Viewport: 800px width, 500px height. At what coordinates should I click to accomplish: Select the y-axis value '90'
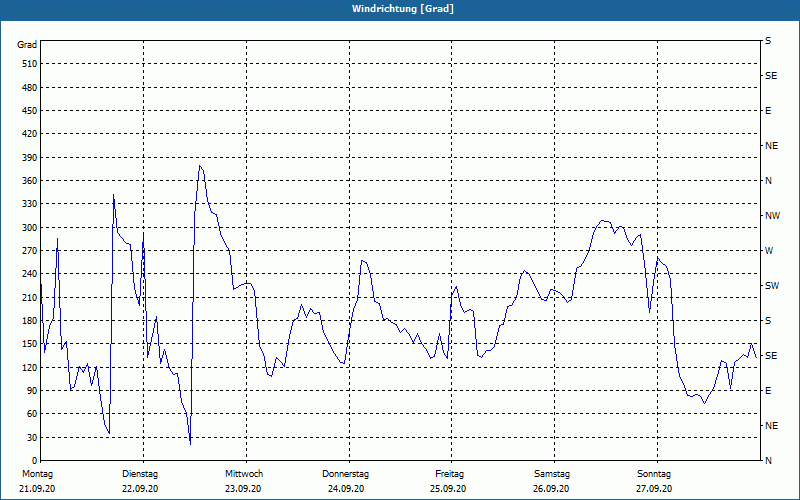point(32,391)
